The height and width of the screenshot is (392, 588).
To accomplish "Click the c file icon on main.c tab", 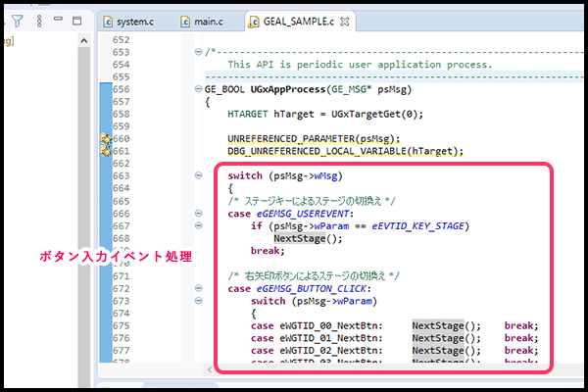I will 185,23.
